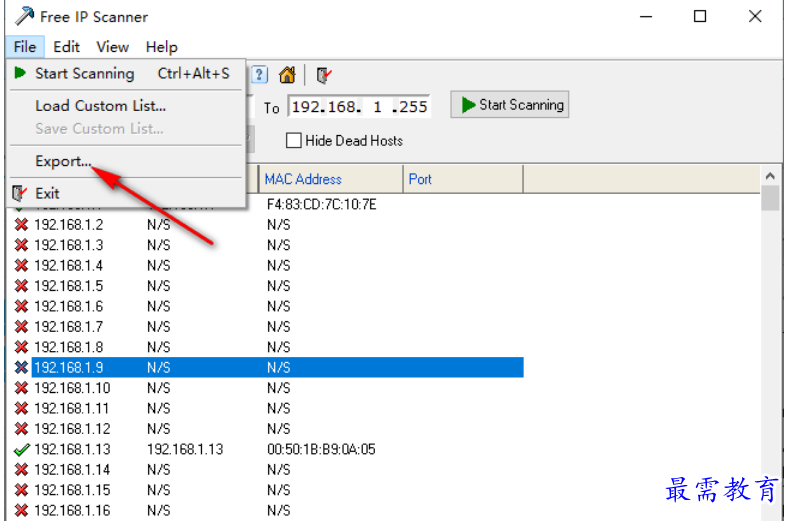
Task: Click red X icon for 192.168.1.16
Action: 21,510
